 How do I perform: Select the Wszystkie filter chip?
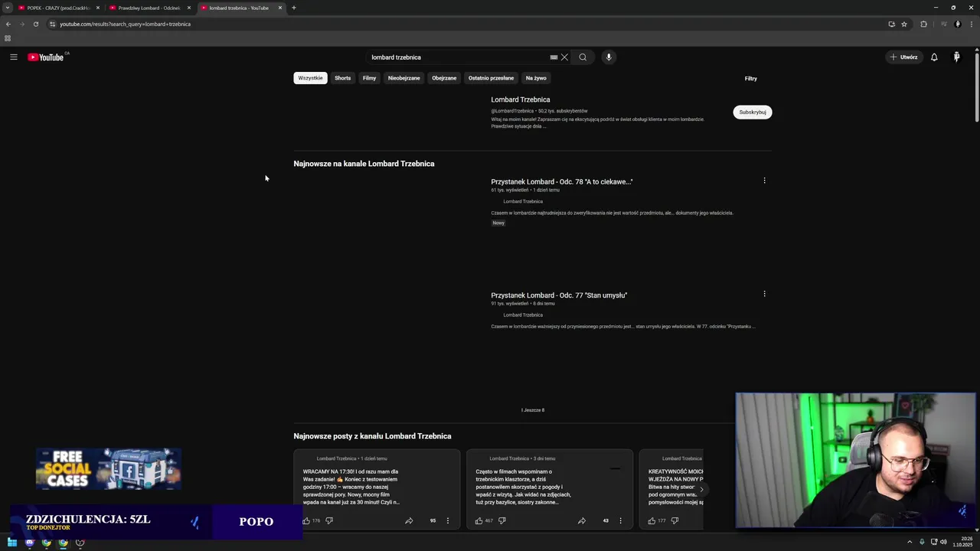[x=310, y=78]
